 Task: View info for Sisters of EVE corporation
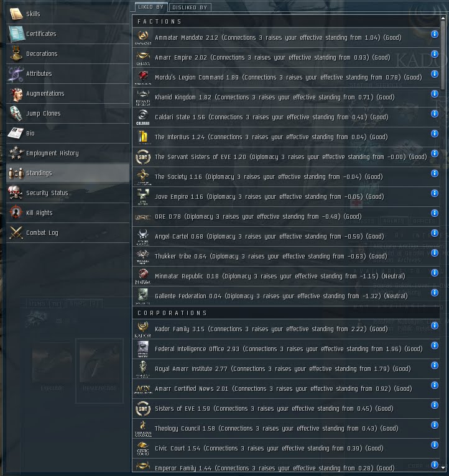click(435, 405)
